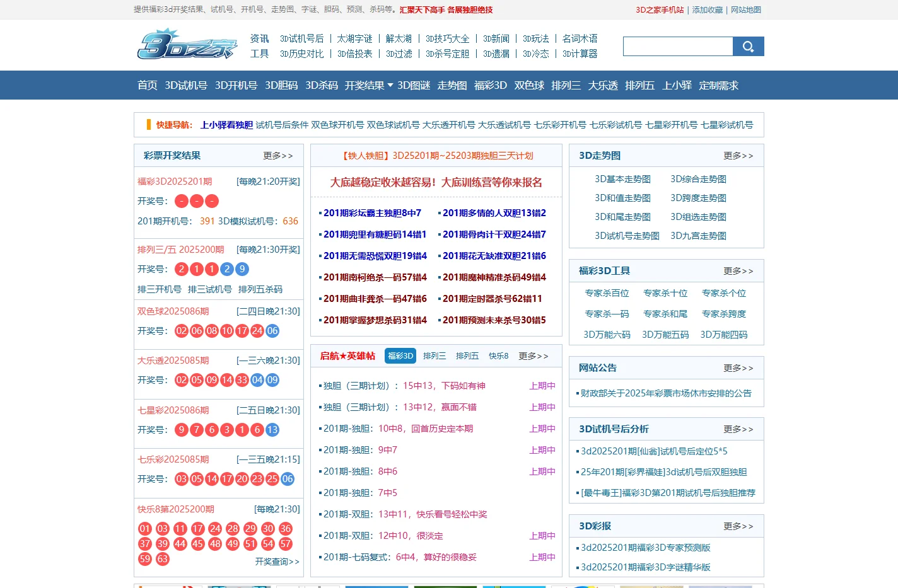Open [最牛毒王] 试机号后独胆推荐 article
898x588 pixels.
click(x=668, y=493)
